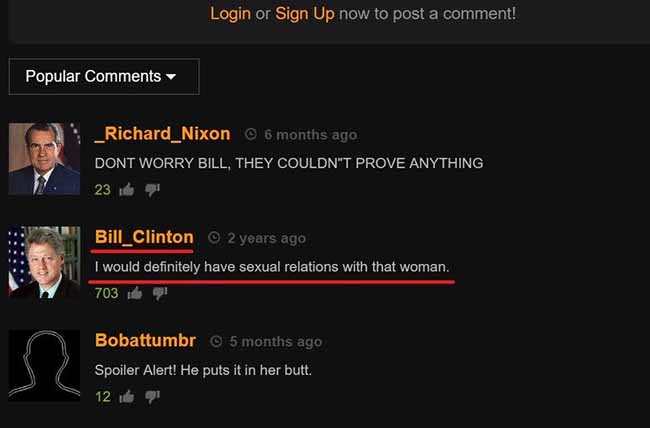Visit the _Richard_Nixon user profile name
Screen dimensions: 650x428
click(162, 134)
